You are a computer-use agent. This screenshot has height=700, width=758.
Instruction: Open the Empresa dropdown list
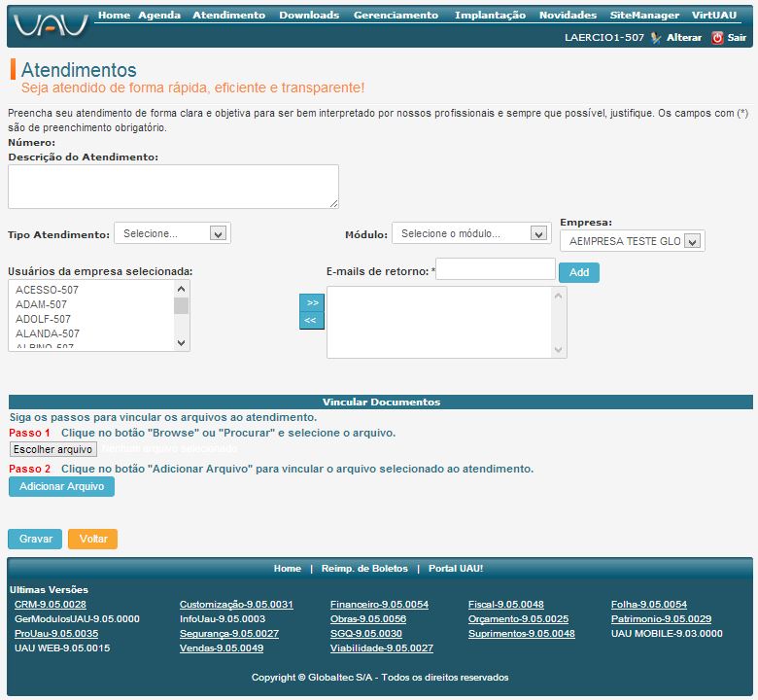[633, 241]
